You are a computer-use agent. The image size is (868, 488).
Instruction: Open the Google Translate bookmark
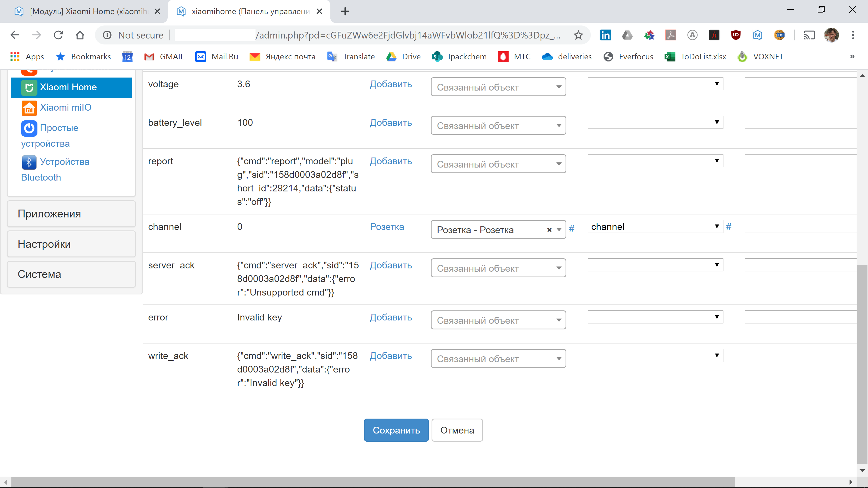[350, 57]
